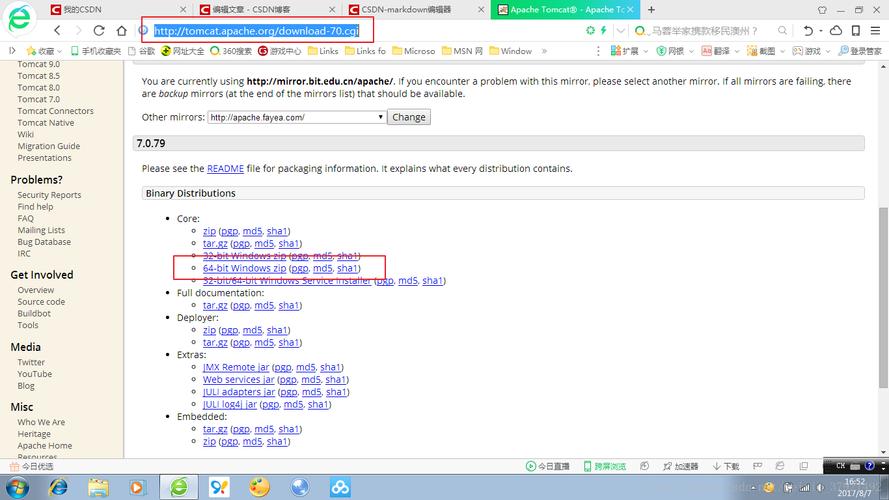
Task: Open the MSN 网 bookmark folder
Action: pyautogui.click(x=462, y=51)
